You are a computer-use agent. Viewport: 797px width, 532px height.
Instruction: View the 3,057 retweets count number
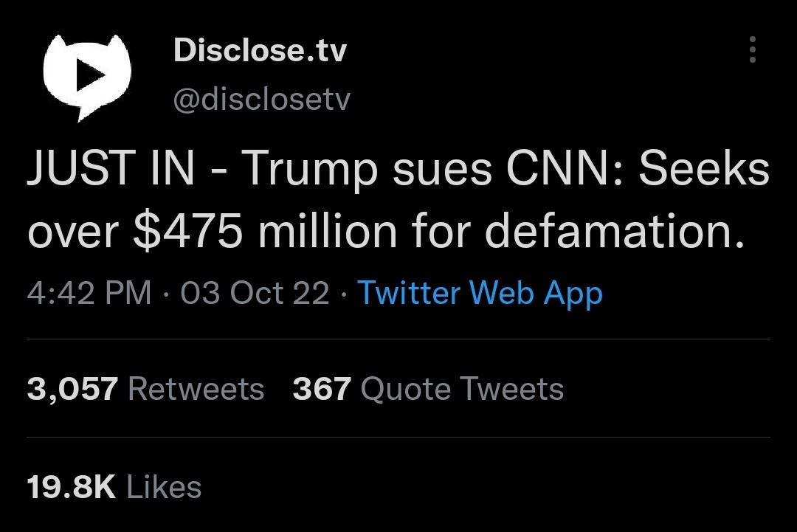[x=72, y=389]
